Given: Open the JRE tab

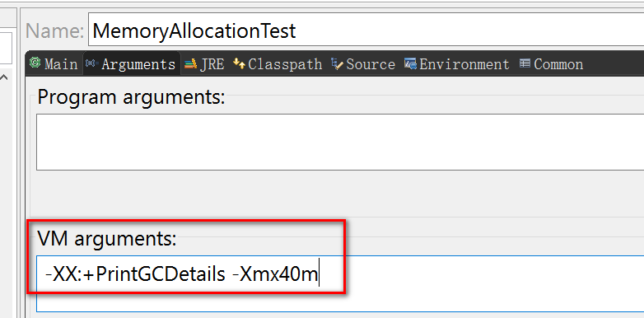Looking at the screenshot, I should pos(203,63).
